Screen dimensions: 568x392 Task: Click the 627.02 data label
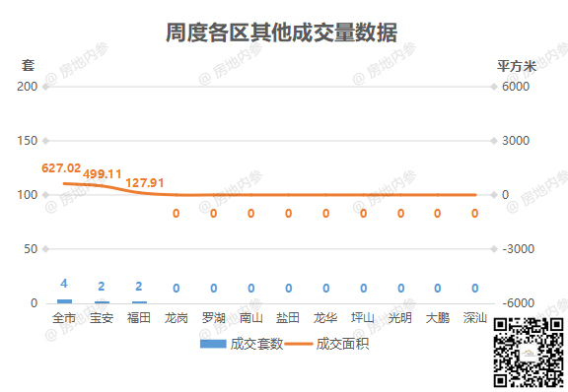click(61, 168)
